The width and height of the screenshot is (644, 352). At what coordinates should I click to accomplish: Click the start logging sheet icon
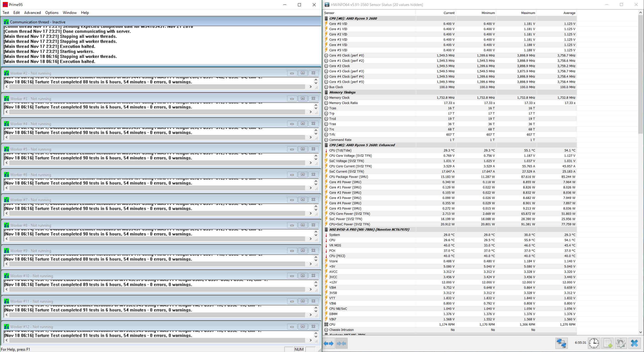coord(608,343)
